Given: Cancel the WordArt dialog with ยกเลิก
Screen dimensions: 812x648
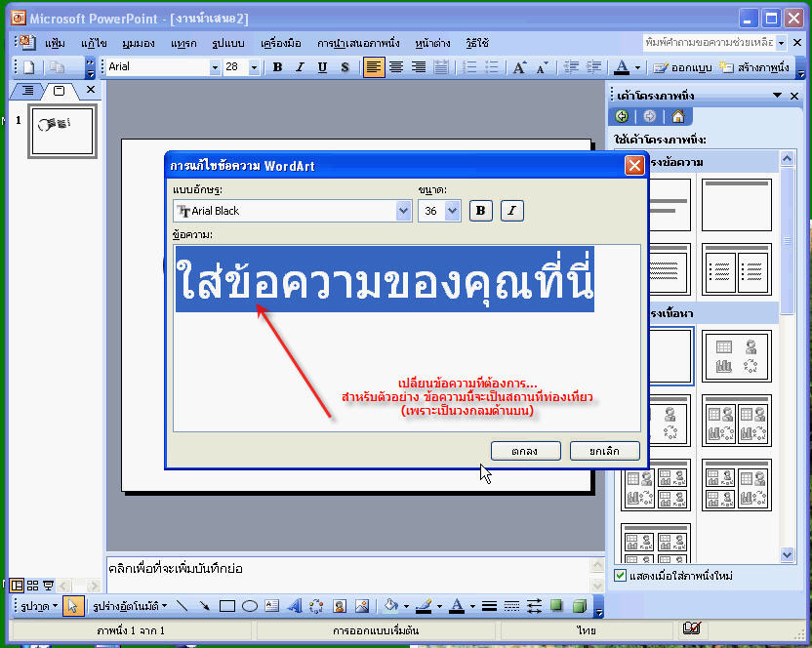Looking at the screenshot, I should 604,451.
